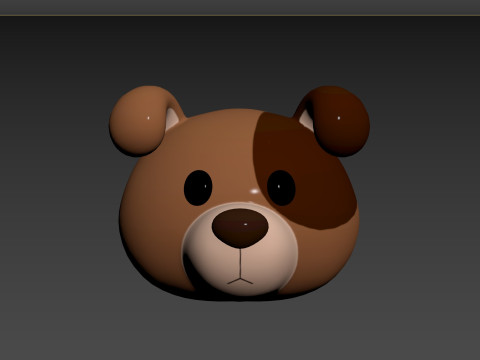Select the dark-brown floppy ear

tap(337, 121)
